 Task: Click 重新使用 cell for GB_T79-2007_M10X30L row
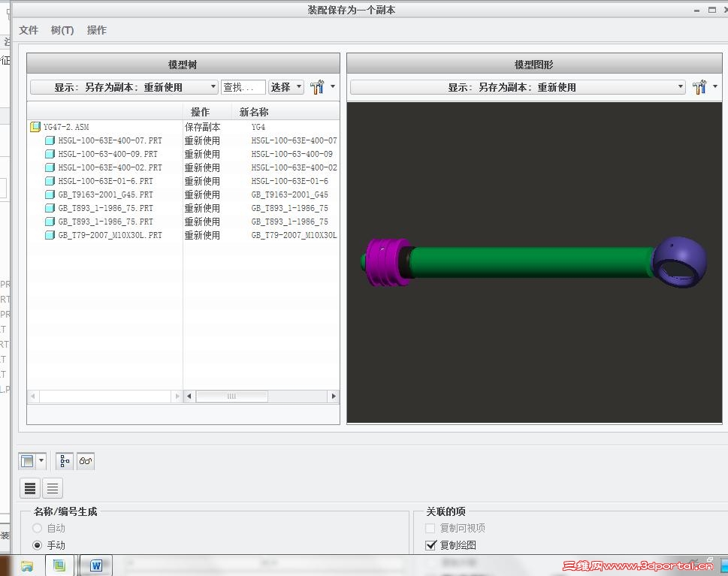[202, 235]
